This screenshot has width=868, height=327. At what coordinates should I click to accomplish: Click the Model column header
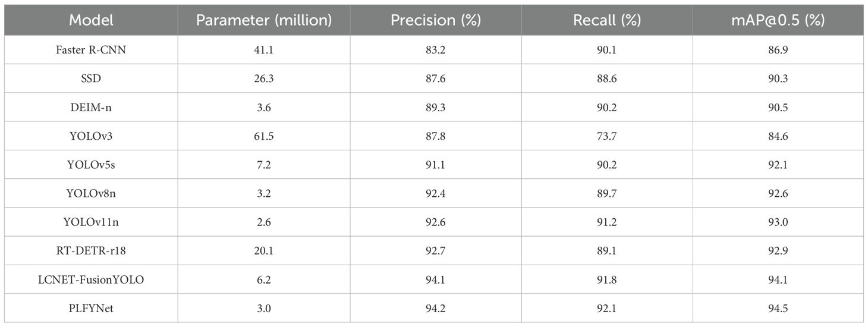click(91, 20)
